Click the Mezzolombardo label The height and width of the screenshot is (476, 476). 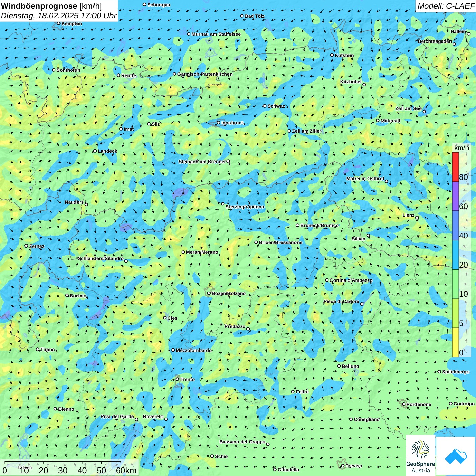194,350
